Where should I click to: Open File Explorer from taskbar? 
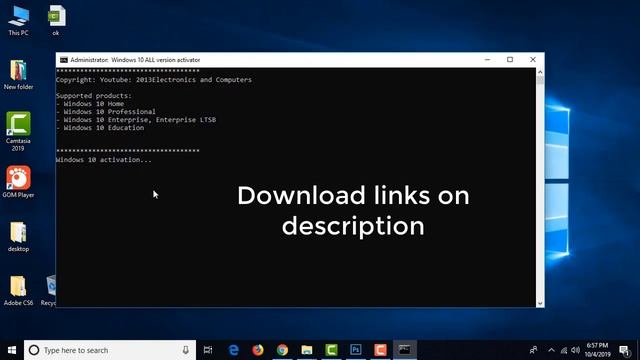coord(307,350)
